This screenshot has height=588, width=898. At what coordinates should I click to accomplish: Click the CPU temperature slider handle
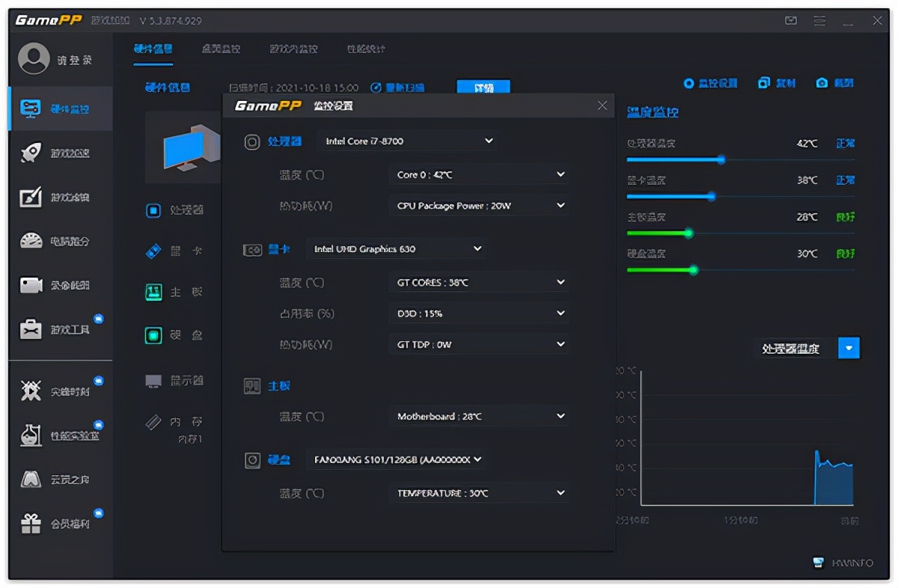(721, 159)
